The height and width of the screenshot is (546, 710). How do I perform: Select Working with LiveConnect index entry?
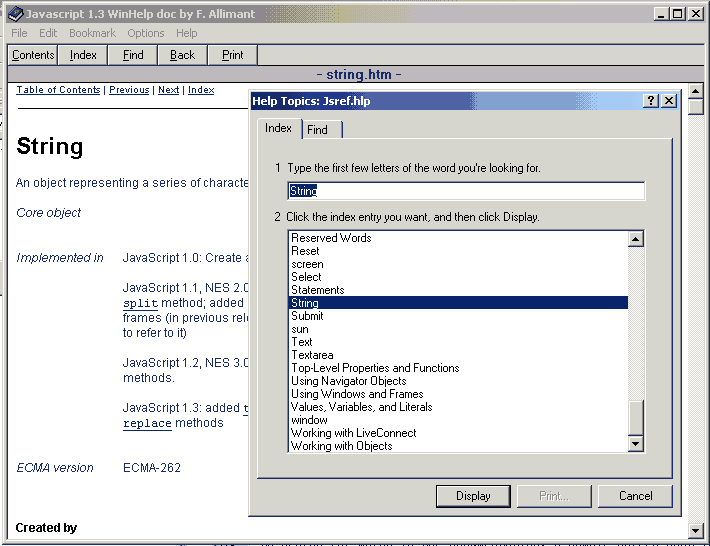pos(353,433)
